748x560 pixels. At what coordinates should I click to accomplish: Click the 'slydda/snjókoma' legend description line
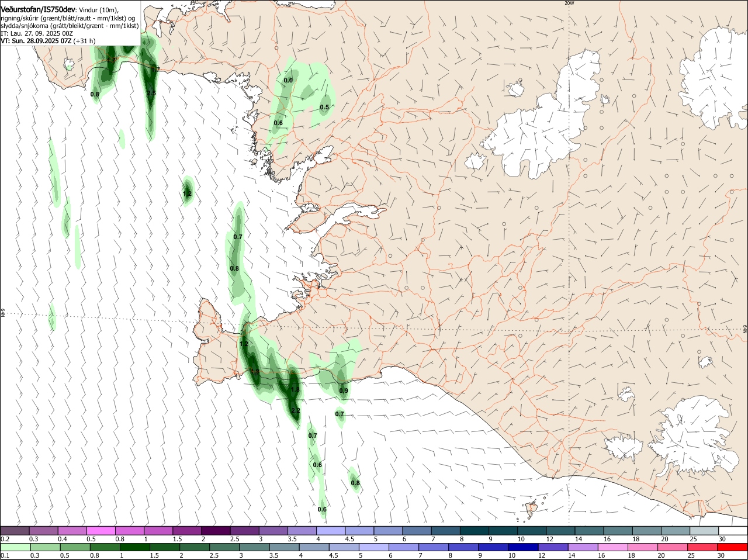coord(69,26)
